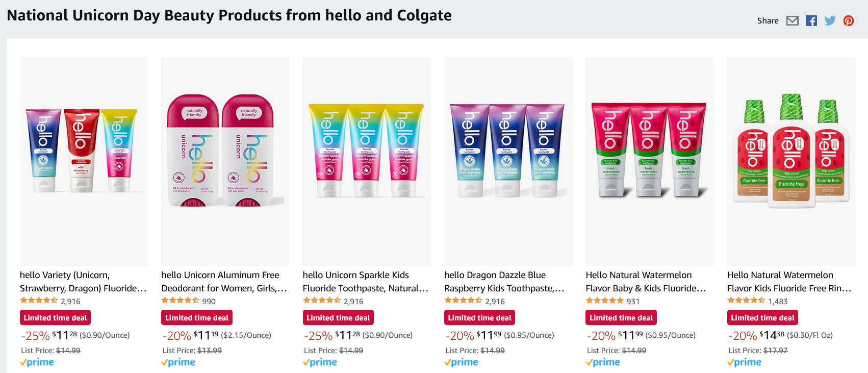868x373 pixels.
Task: Open hello Unicorn deodorant product image
Action: 225,161
